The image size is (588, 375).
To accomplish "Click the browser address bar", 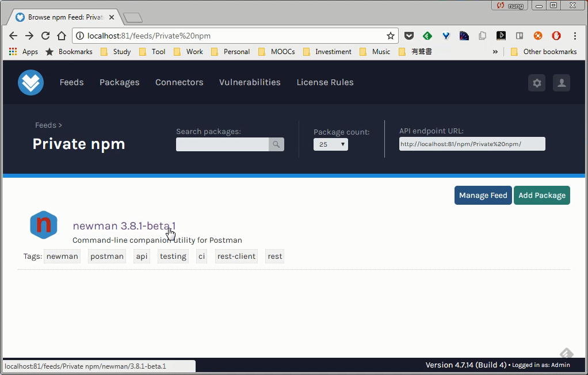I will [234, 36].
